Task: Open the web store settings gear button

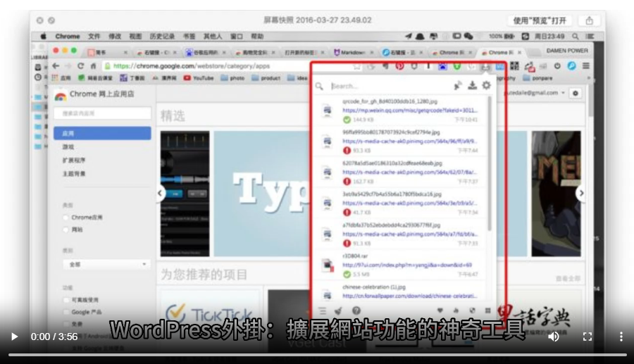Action: 575,94
